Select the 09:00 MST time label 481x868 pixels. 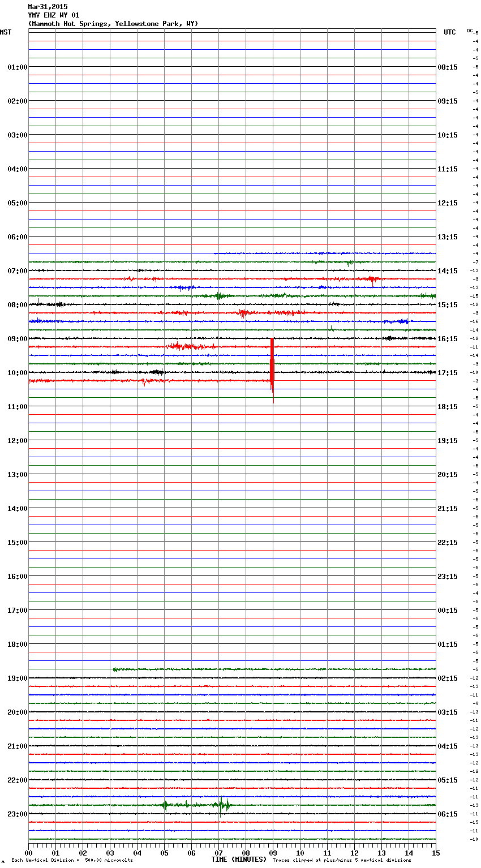point(18,339)
